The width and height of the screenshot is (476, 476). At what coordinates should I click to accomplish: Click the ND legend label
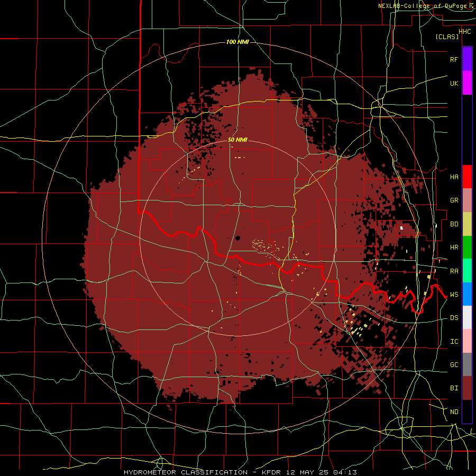454,411
